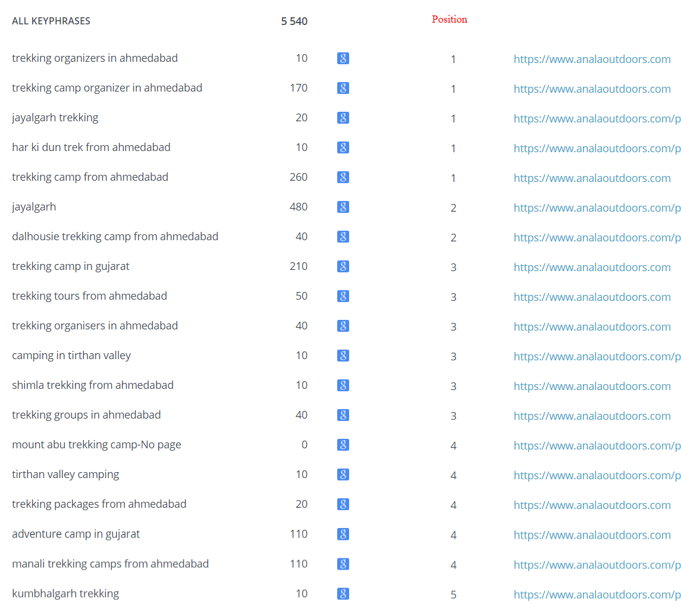Select keyphrase shimla trekking from ahmedabad
The height and width of the screenshot is (616, 681).
93,385
